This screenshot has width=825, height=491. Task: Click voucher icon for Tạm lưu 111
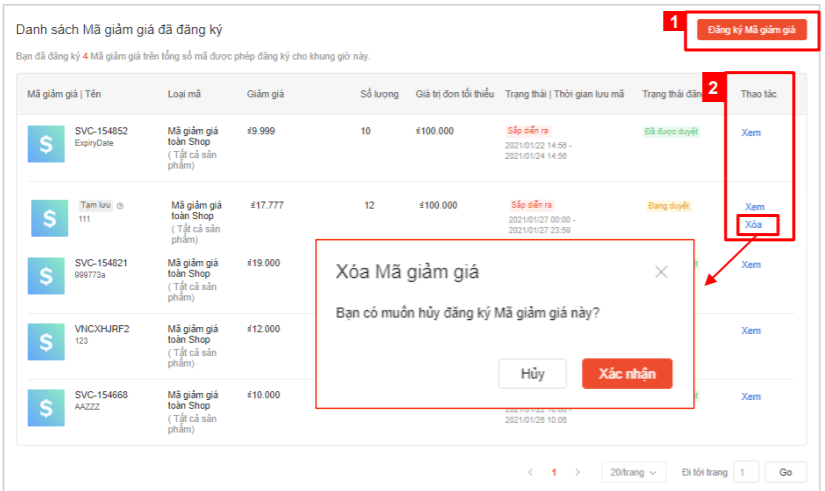tap(49, 218)
